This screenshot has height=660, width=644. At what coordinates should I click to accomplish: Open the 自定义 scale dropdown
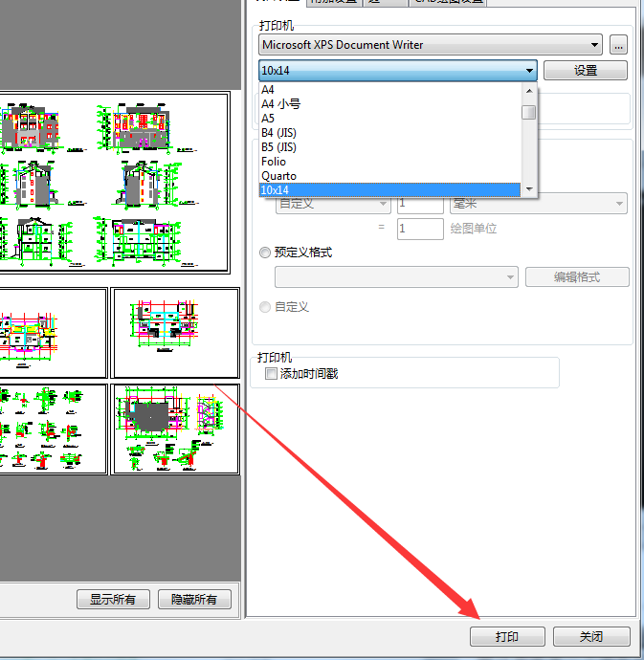coord(333,204)
